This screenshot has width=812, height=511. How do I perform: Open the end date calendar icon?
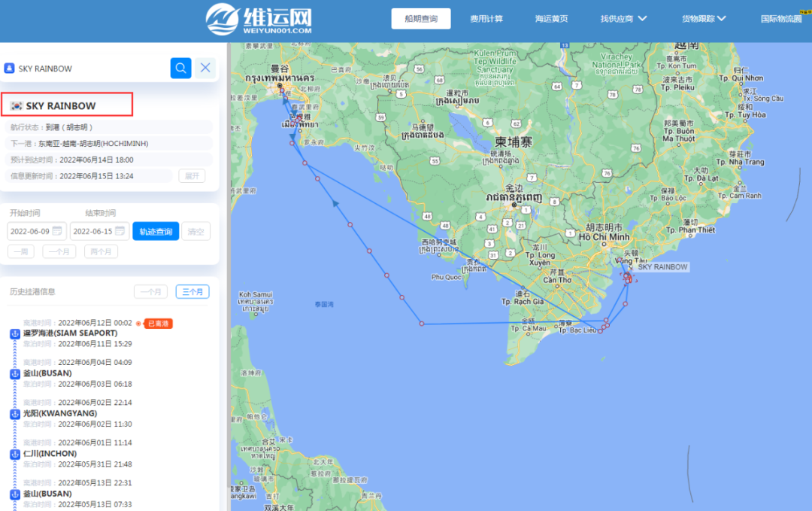click(120, 231)
